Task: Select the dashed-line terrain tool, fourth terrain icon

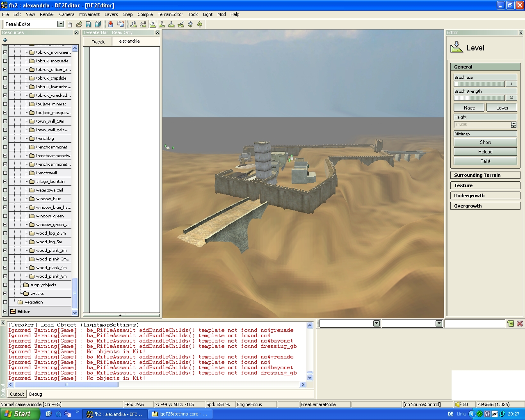Action: tap(162, 24)
